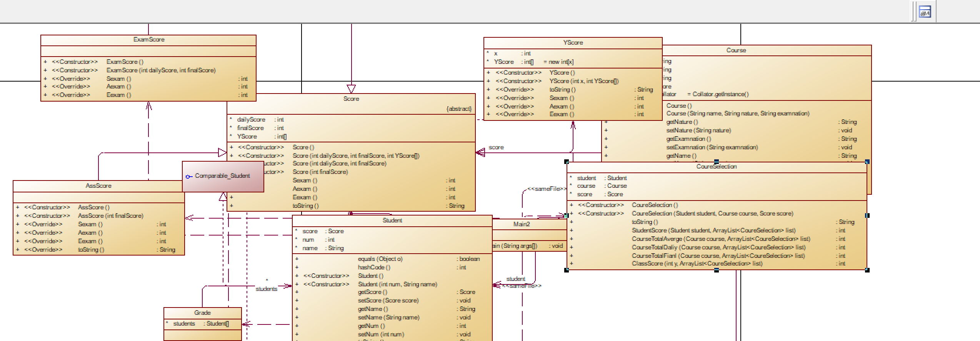Select the Grade class title

(x=202, y=313)
